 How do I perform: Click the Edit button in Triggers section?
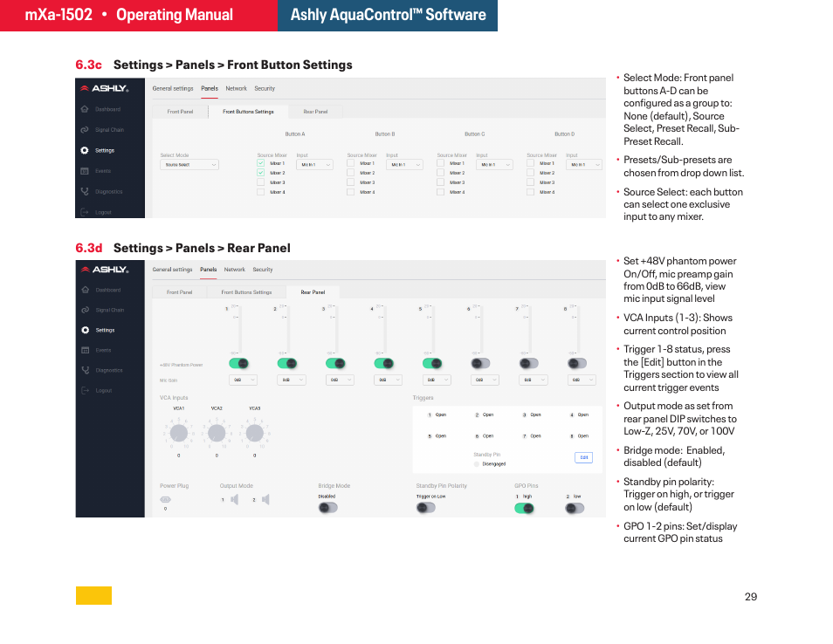coord(584,457)
